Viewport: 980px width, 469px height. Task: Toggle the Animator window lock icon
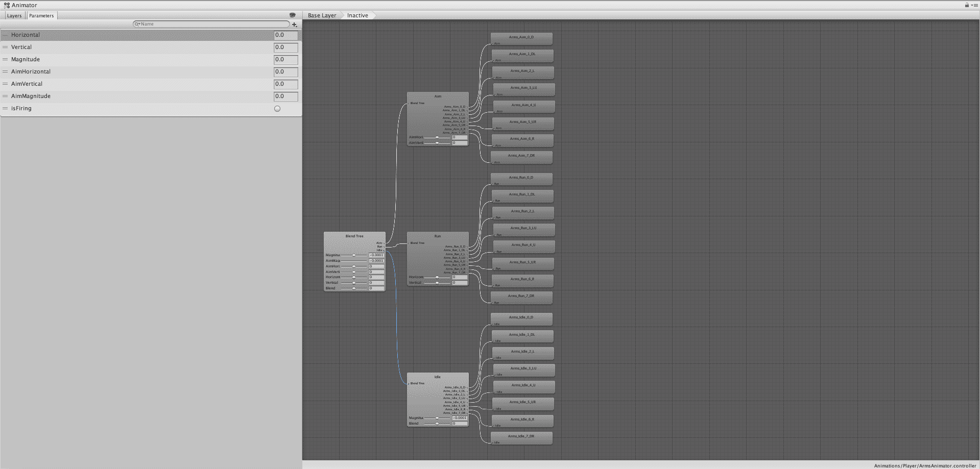(966, 5)
